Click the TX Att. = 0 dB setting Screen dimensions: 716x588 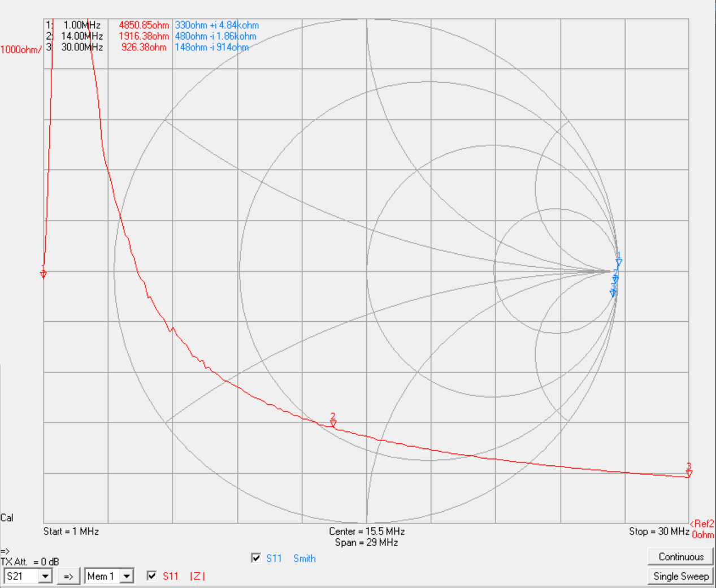tap(30, 562)
